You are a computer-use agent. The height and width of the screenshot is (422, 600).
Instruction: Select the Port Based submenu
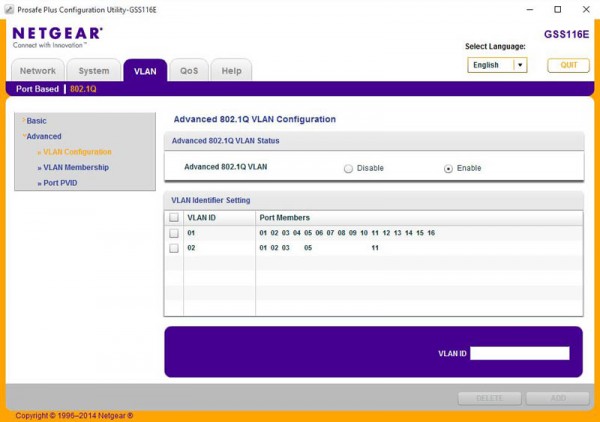38,89
